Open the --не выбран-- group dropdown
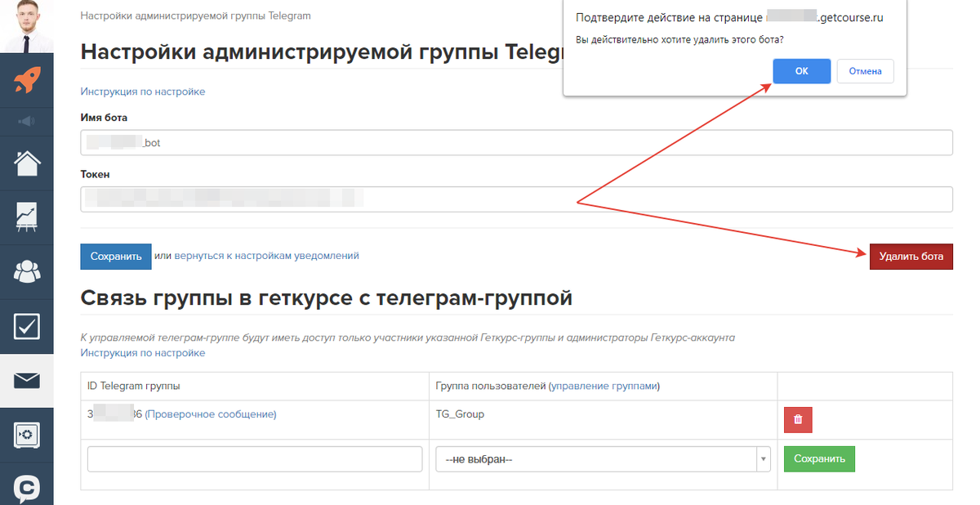 [x=603, y=458]
